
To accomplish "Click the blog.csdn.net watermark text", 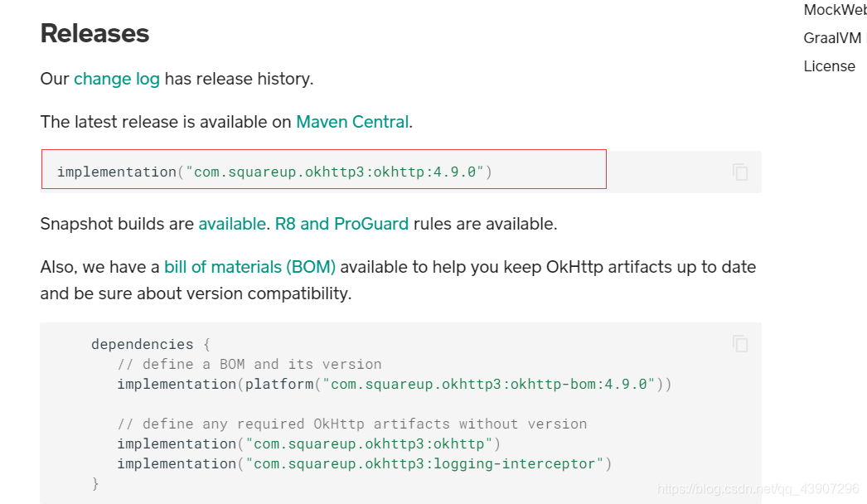I will click(x=758, y=489).
